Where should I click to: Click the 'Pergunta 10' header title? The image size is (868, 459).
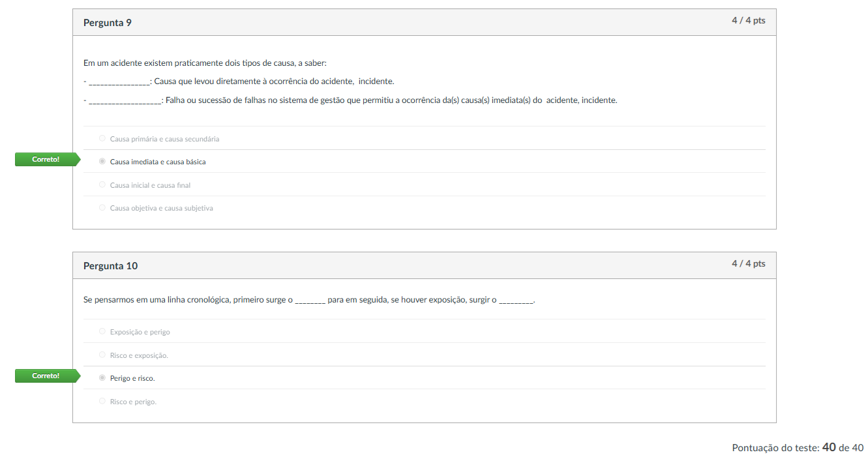coord(110,266)
